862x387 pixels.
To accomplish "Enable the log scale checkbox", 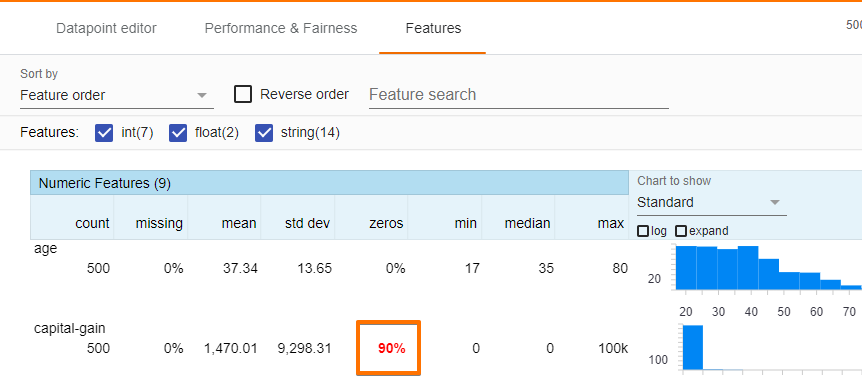I will [643, 231].
